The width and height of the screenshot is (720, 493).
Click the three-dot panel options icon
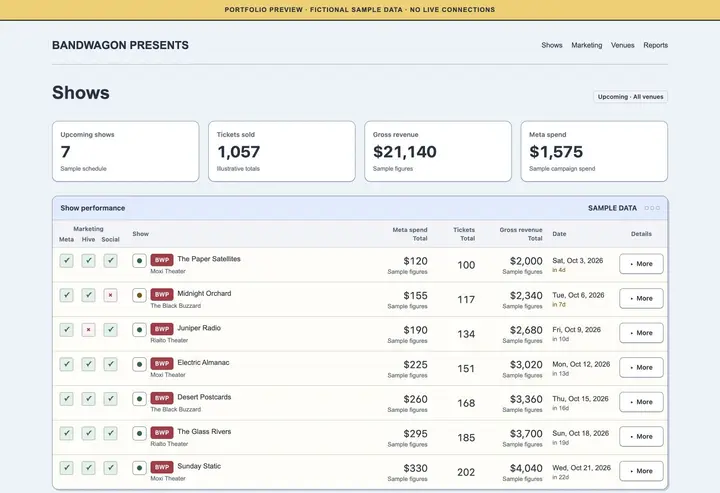[x=652, y=208]
